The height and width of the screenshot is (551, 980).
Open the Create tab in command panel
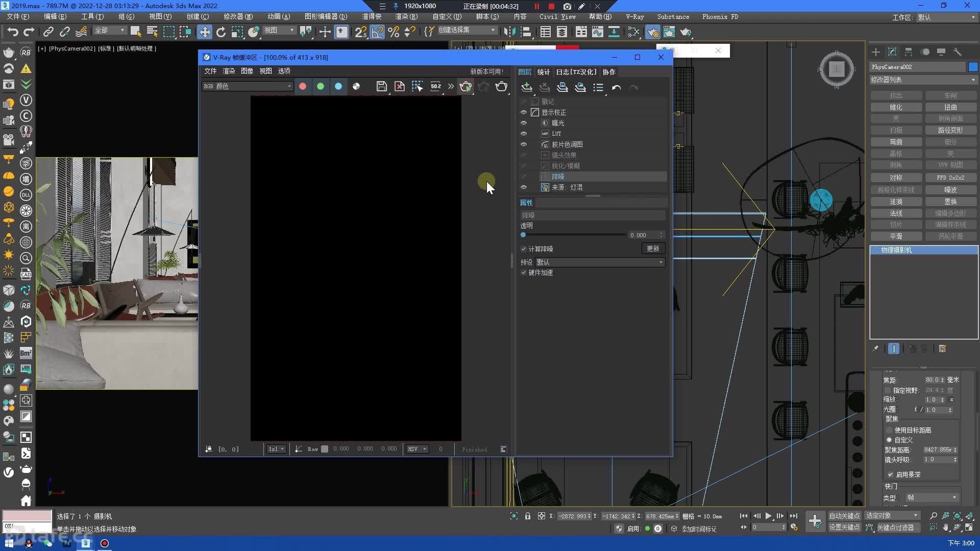[876, 52]
